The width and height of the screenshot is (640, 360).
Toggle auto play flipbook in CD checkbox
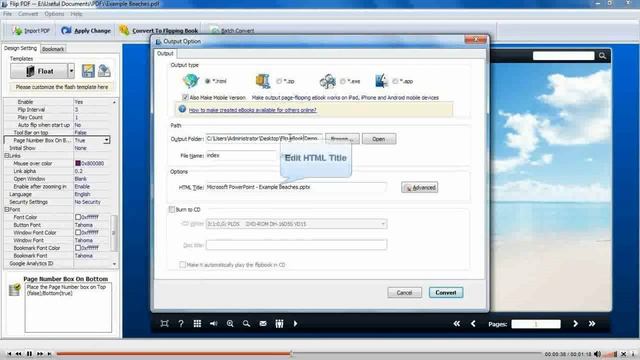click(x=182, y=264)
